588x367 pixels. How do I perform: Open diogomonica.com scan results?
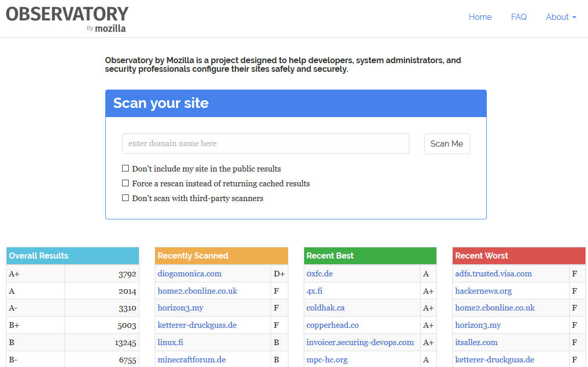click(x=189, y=274)
